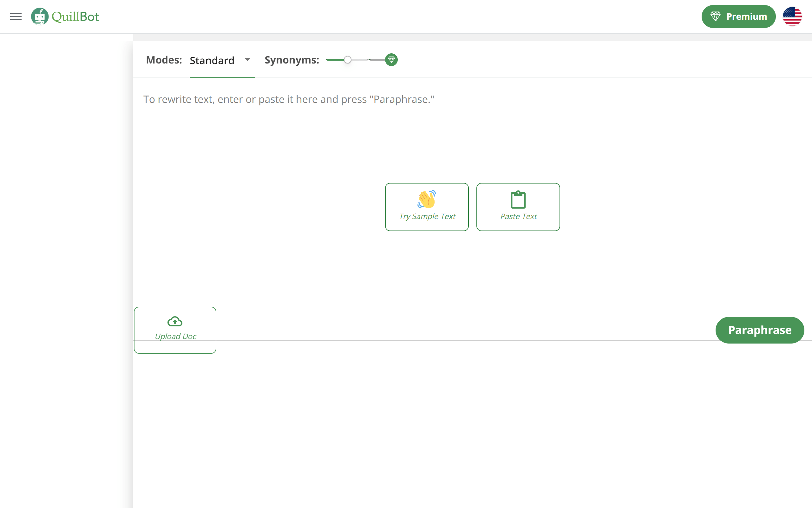
Task: Click the Paste Text button
Action: (x=518, y=207)
